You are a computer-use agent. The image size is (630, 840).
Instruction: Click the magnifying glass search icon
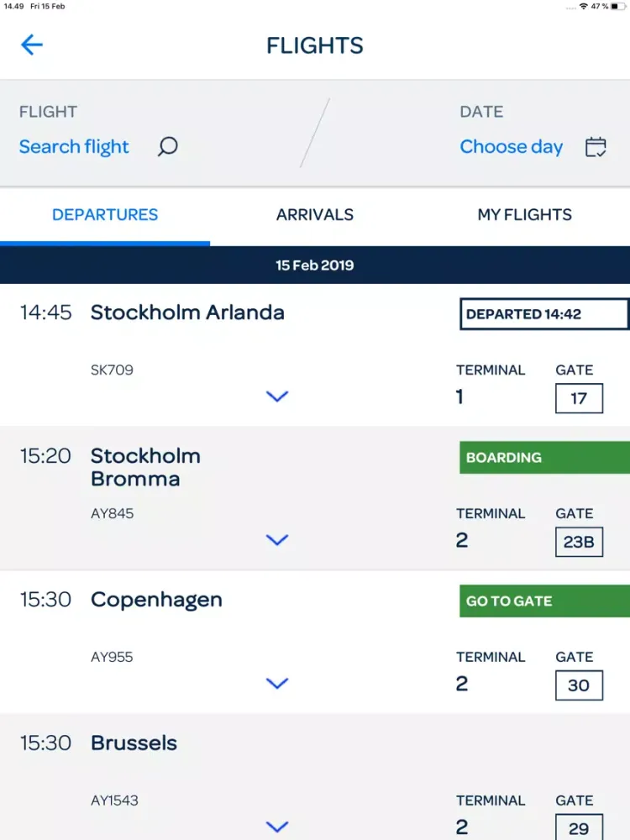[168, 147]
